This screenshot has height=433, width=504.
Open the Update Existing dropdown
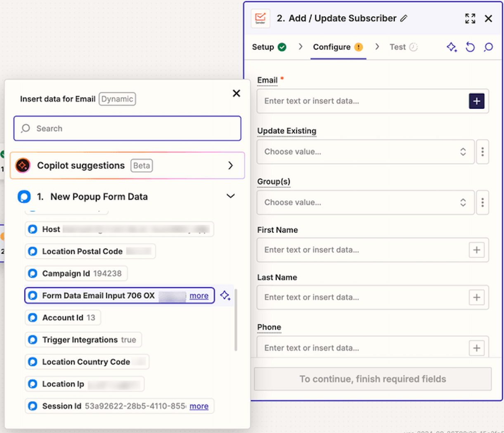coord(365,152)
